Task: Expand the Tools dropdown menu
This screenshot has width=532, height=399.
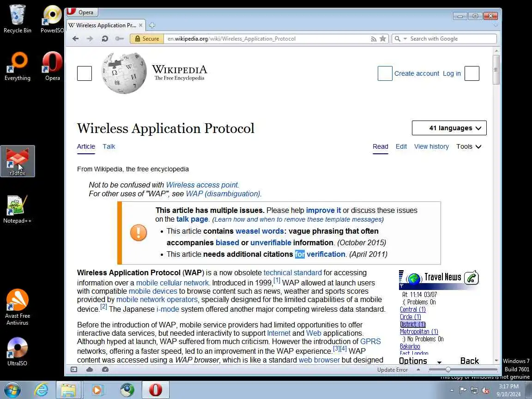Action: (x=469, y=146)
